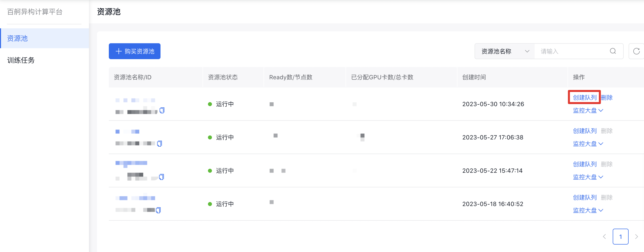Click 创建队列 for the first pool
This screenshot has height=252, width=644.
585,97
